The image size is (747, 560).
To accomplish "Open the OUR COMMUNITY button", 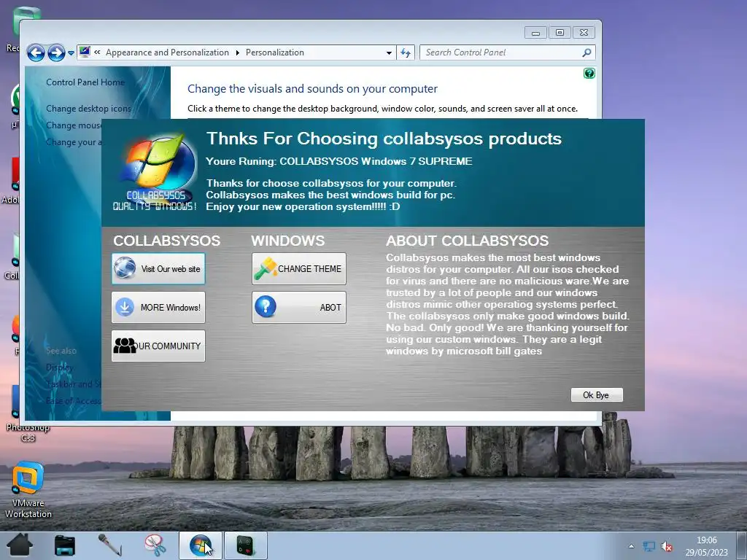I will coord(158,346).
